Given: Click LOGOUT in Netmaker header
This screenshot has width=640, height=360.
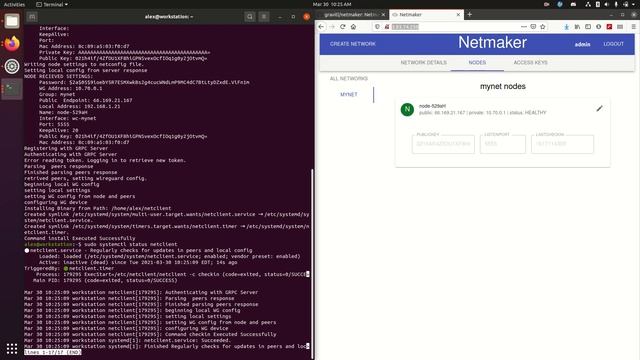Looking at the screenshot, I should 613,44.
